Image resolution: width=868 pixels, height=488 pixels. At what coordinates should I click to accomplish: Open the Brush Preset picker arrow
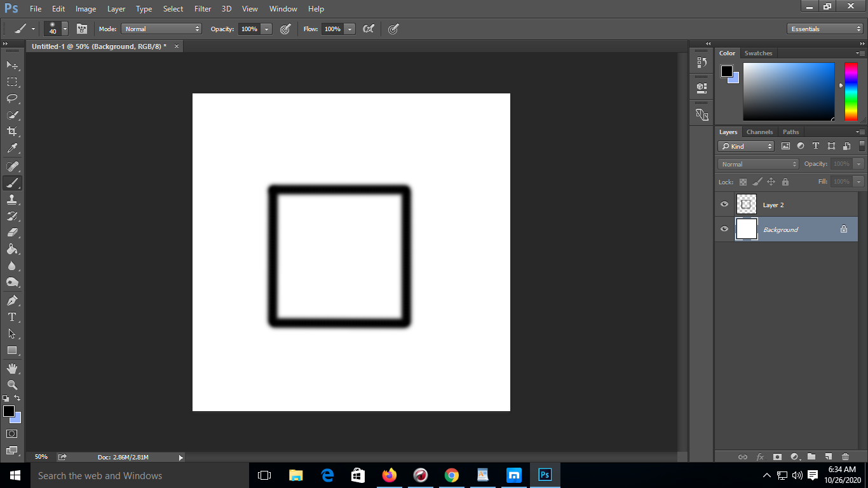click(65, 29)
